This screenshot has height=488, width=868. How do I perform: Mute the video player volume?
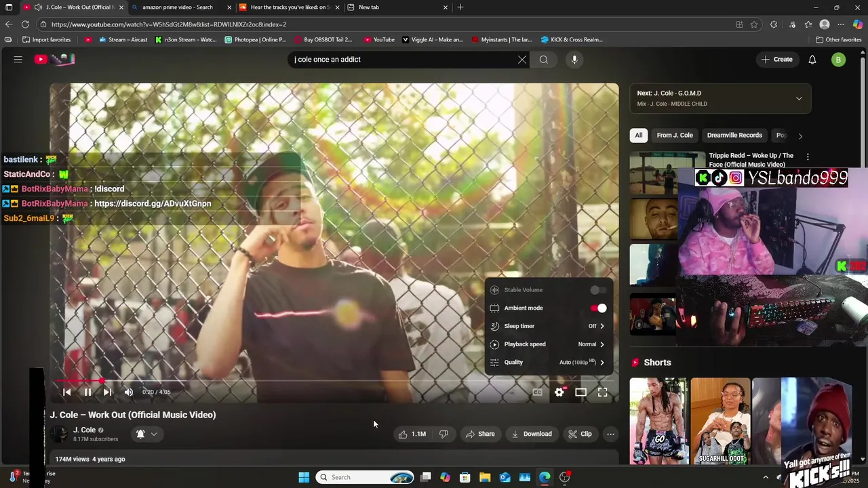coord(129,392)
